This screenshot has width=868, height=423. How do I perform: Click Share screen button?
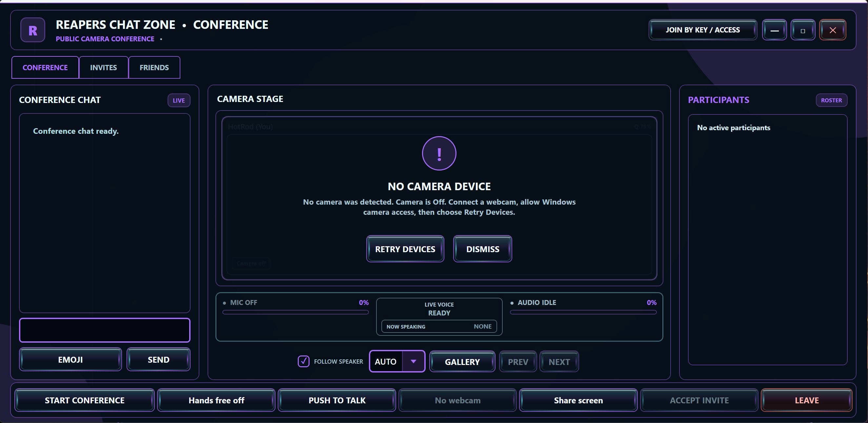pos(578,400)
